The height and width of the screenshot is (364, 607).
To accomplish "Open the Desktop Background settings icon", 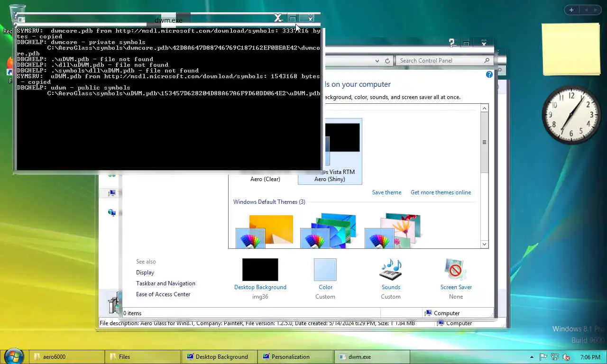I will point(260,269).
